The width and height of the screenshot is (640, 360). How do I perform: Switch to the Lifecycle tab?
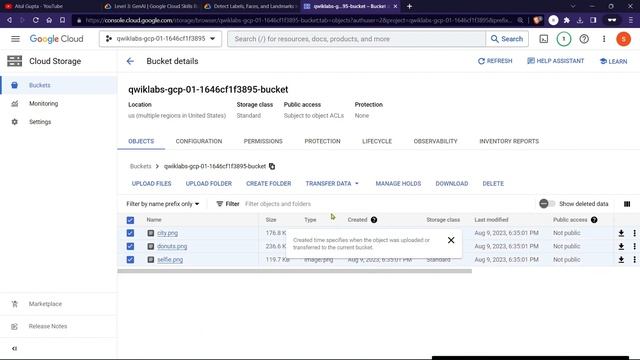click(x=377, y=141)
